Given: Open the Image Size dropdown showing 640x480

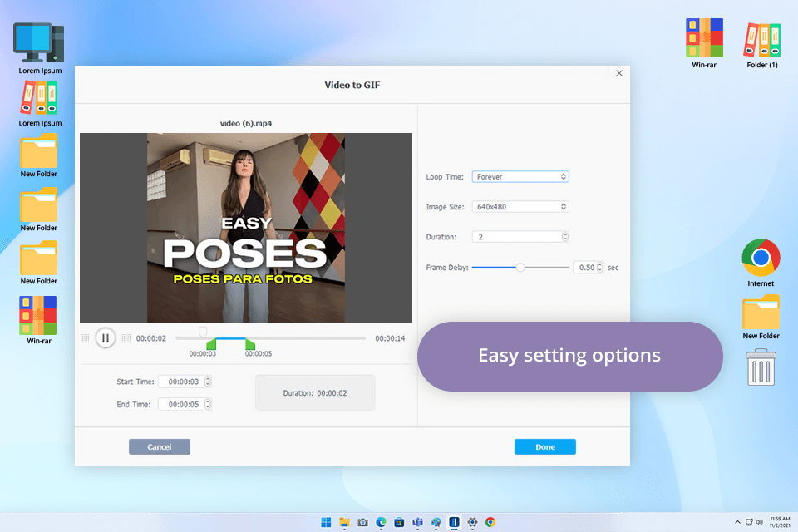Looking at the screenshot, I should [x=520, y=207].
